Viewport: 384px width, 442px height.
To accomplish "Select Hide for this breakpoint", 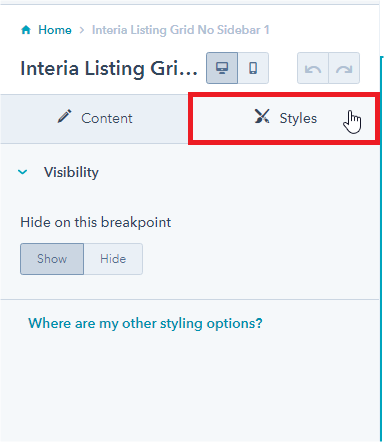I will point(113,259).
